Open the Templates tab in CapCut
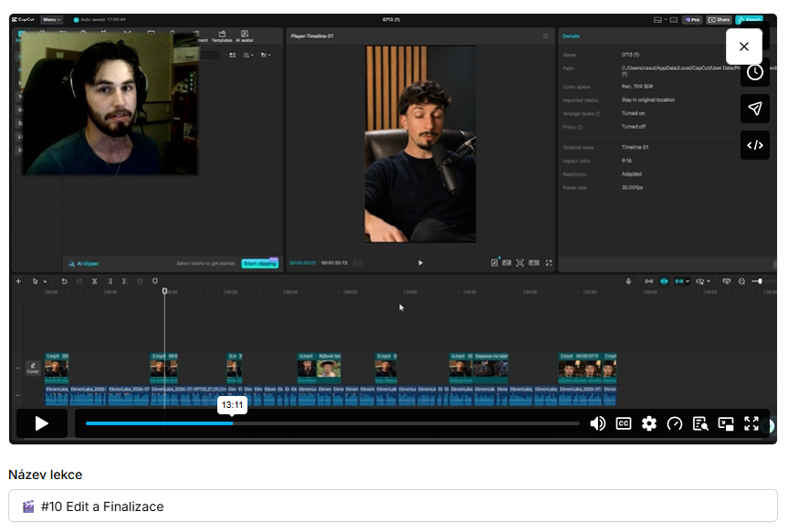 [222, 37]
